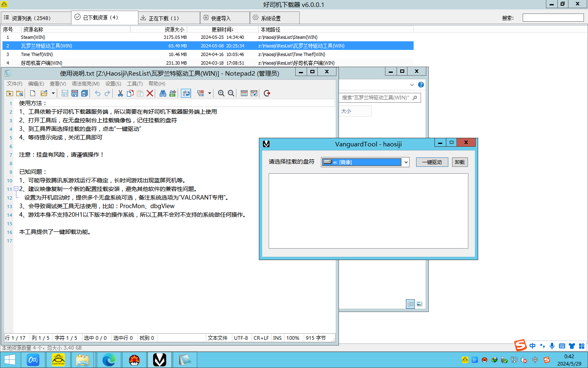This screenshot has width=588, height=368.
Task: Open the 帮助(H) menu in Notepad2
Action: point(157,83)
